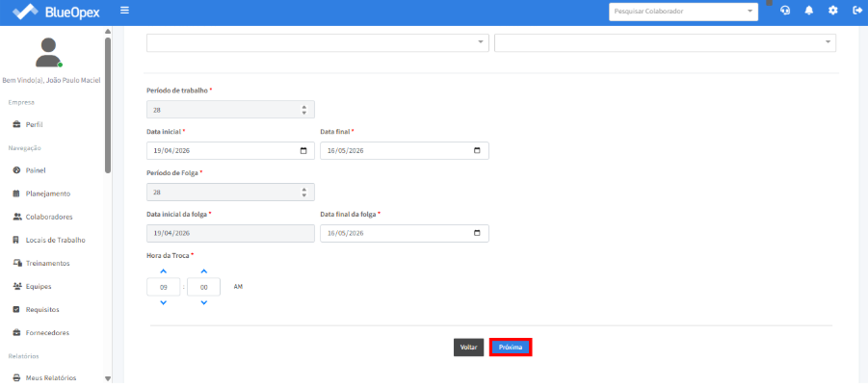Click the logout icon

(x=857, y=11)
